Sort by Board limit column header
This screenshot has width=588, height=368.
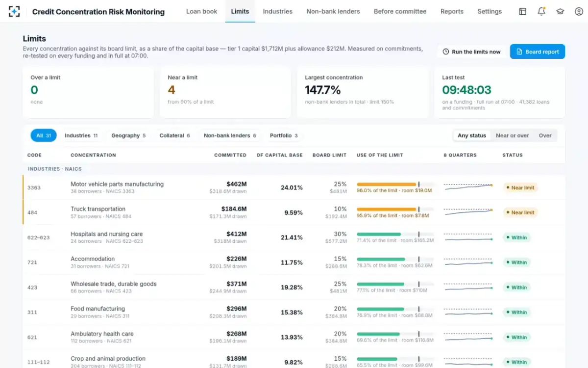point(329,155)
